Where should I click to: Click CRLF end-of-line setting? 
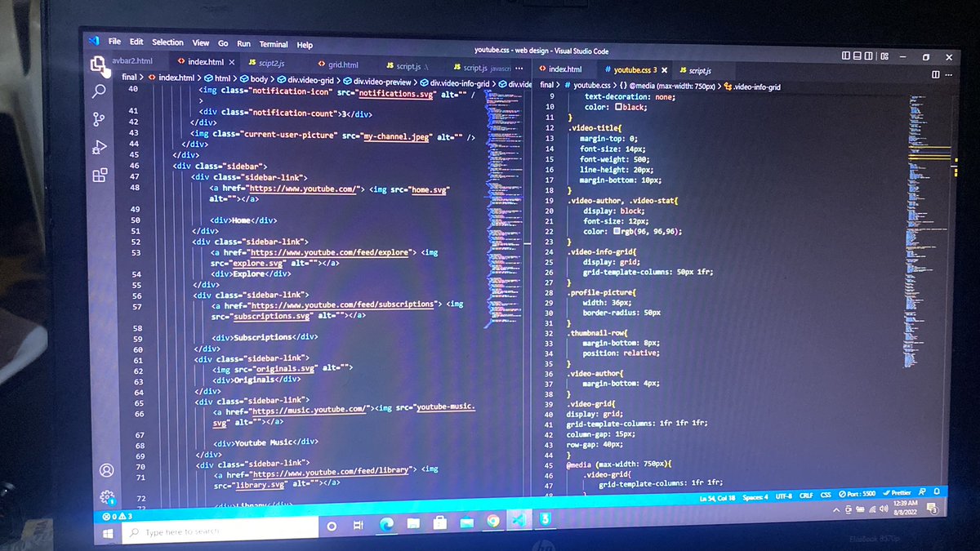click(x=806, y=495)
